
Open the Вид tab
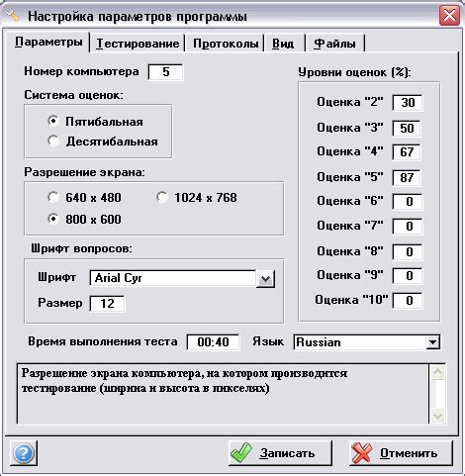(283, 44)
